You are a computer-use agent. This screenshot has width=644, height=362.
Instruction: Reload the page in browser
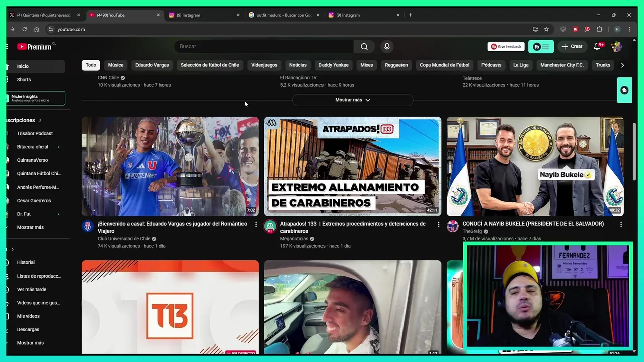click(x=24, y=29)
